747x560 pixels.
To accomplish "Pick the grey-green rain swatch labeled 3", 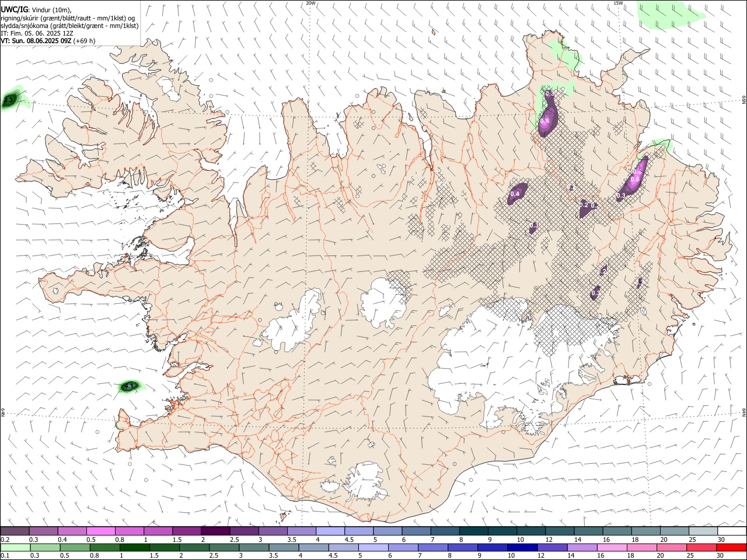I will [254, 548].
